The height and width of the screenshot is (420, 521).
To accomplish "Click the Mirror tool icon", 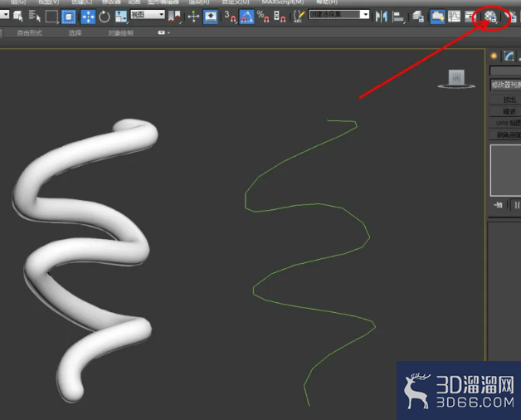I will point(381,17).
